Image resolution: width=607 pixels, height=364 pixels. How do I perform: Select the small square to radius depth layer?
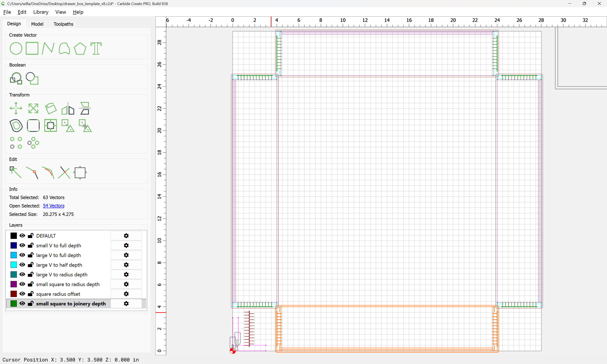tap(68, 284)
